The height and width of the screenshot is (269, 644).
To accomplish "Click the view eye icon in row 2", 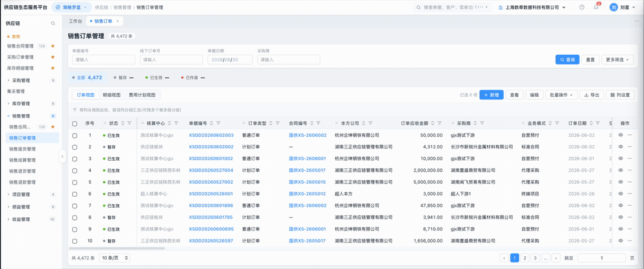I will 621,147.
